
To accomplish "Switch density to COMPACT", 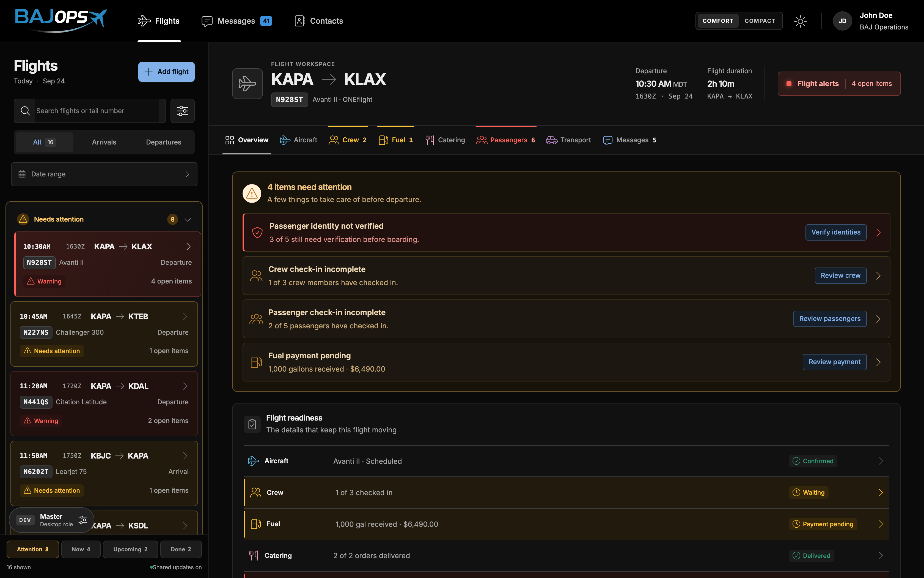I will point(760,21).
